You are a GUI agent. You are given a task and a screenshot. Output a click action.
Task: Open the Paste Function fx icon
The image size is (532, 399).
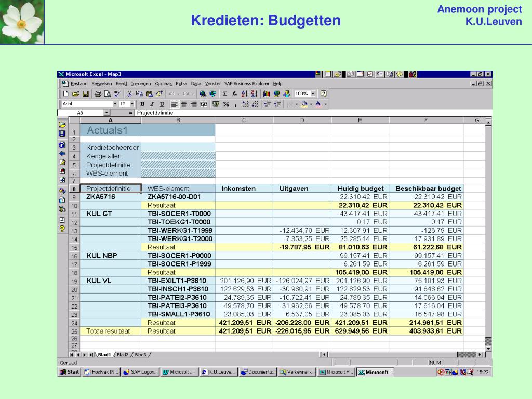click(234, 94)
